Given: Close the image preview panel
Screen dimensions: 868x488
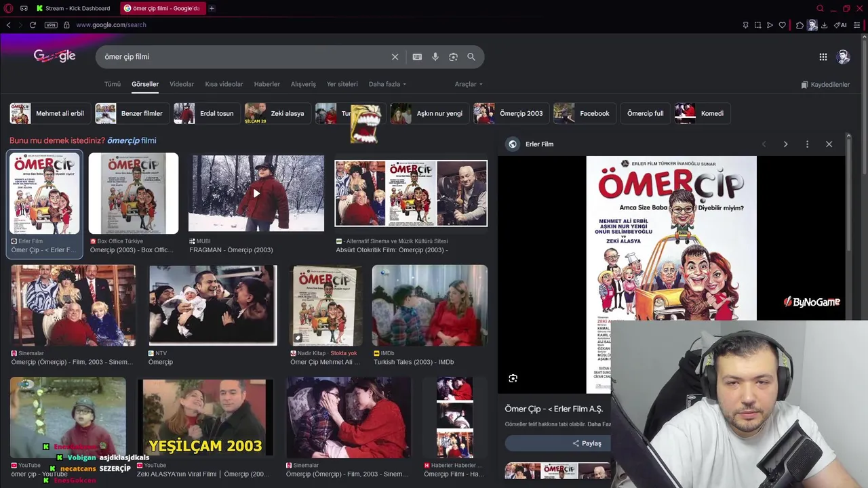Looking at the screenshot, I should (829, 144).
